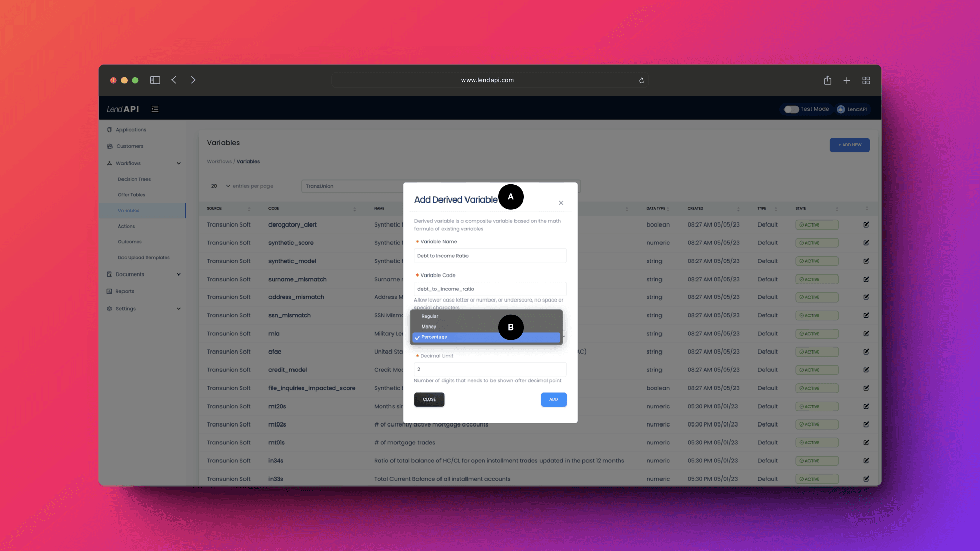Image resolution: width=980 pixels, height=551 pixels.
Task: Expand the entries per page dropdown
Action: pos(219,186)
